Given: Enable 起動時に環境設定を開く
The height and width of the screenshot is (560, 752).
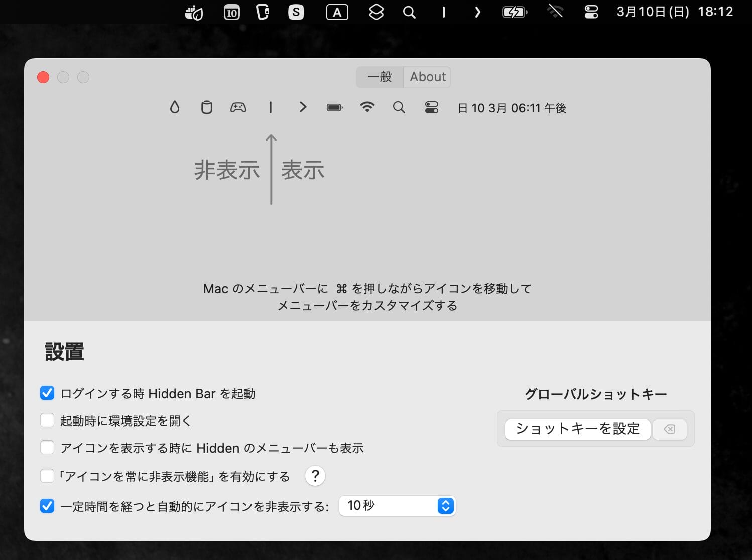Looking at the screenshot, I should 47,420.
